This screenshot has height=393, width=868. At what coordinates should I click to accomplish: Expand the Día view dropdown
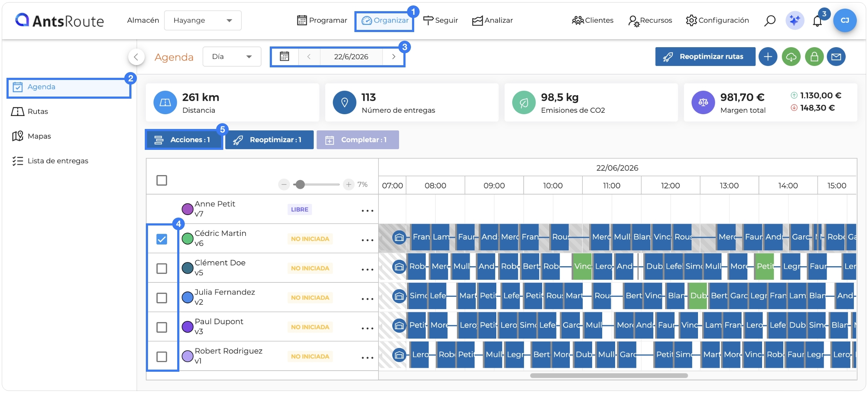click(x=232, y=57)
